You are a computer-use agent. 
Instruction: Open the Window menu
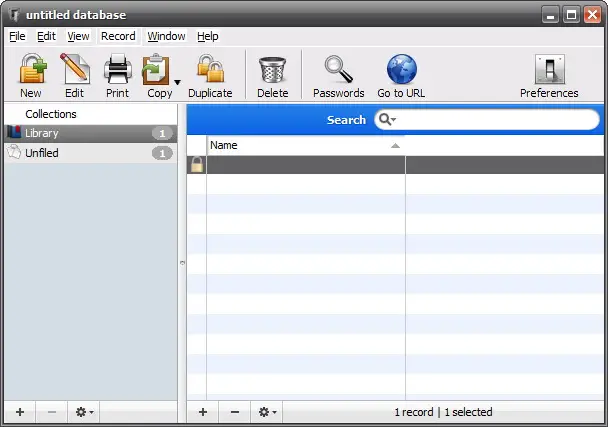pyautogui.click(x=166, y=36)
